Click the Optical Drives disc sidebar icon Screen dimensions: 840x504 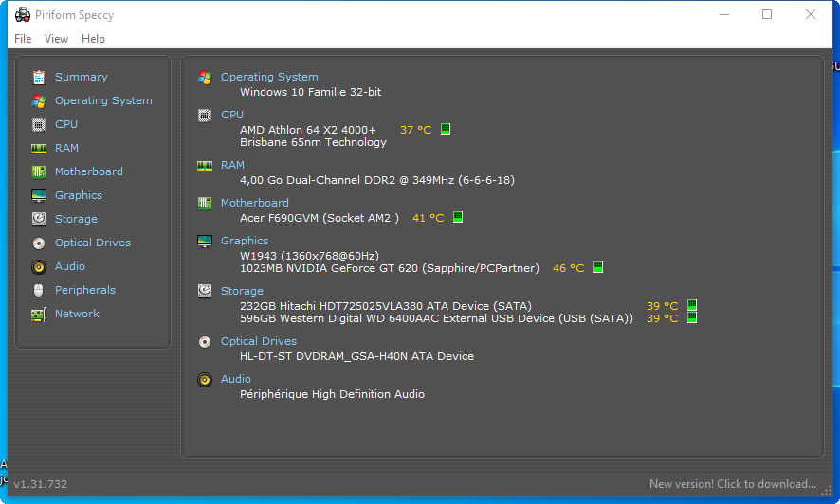pos(39,243)
